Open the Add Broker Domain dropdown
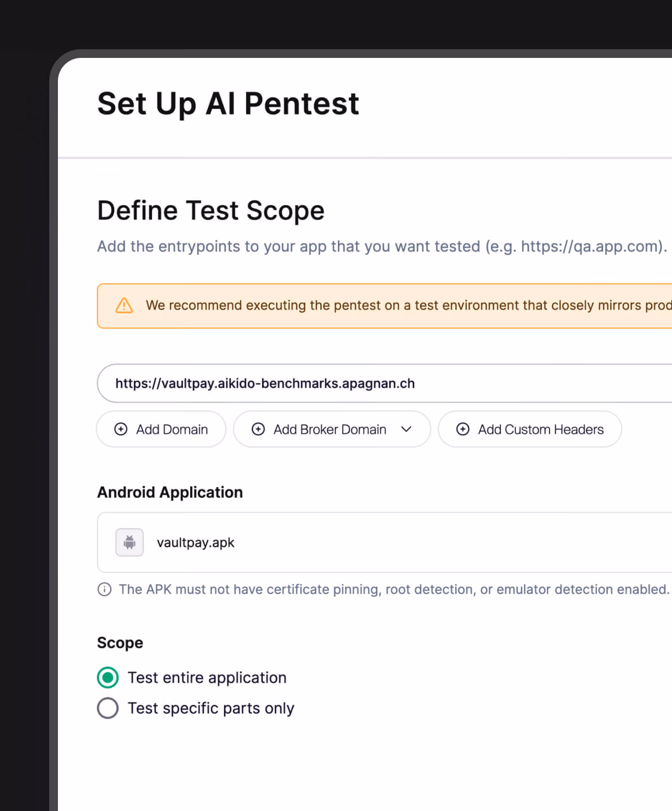The image size is (672, 811). point(332,429)
